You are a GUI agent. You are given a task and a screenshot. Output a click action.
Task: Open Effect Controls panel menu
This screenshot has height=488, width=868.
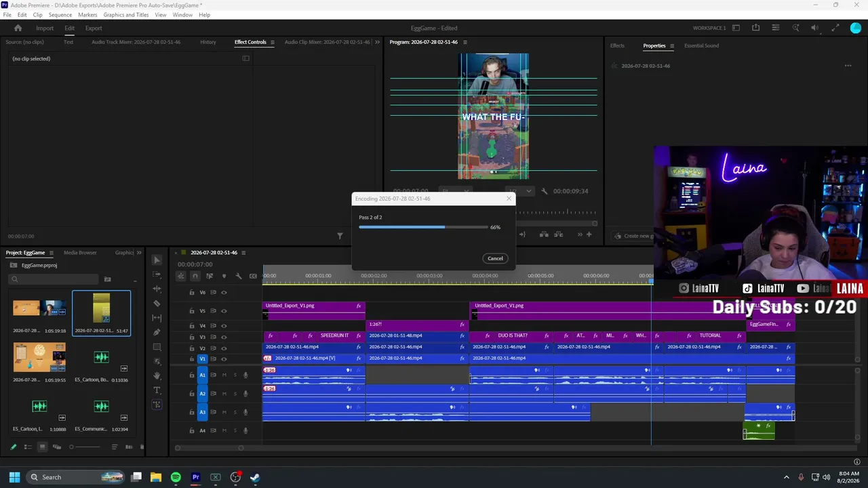(x=272, y=42)
